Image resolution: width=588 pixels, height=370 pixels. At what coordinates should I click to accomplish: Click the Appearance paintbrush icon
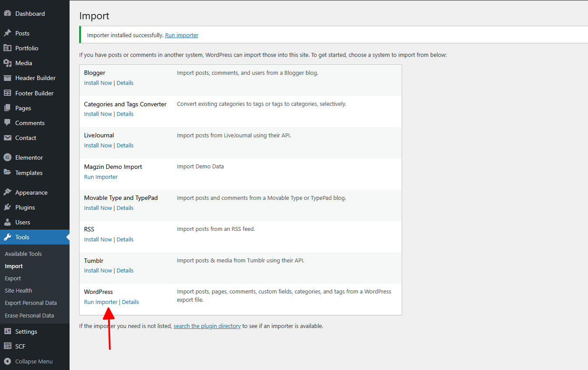7,192
